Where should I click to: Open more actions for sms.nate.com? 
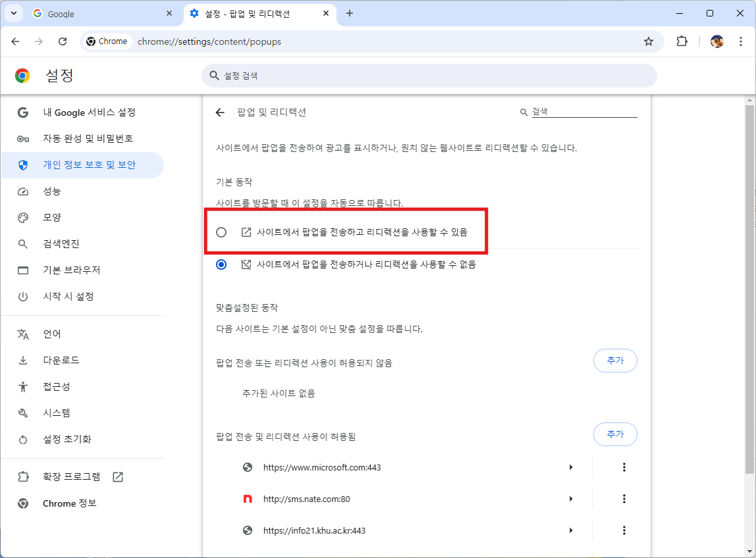tap(624, 499)
